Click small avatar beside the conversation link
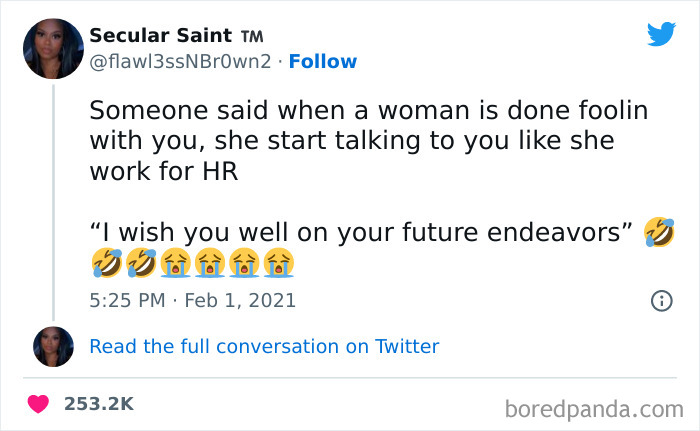Viewport: 700px width, 431px height. click(53, 346)
